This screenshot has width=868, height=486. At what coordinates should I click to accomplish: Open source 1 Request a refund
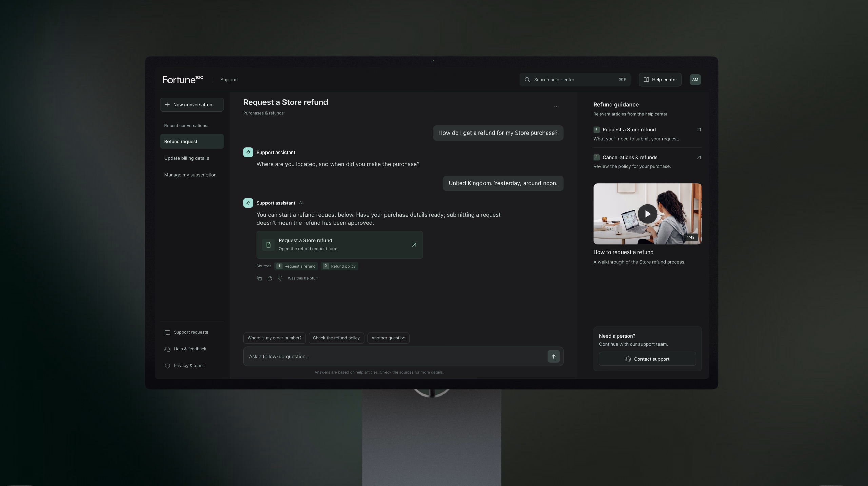point(296,266)
